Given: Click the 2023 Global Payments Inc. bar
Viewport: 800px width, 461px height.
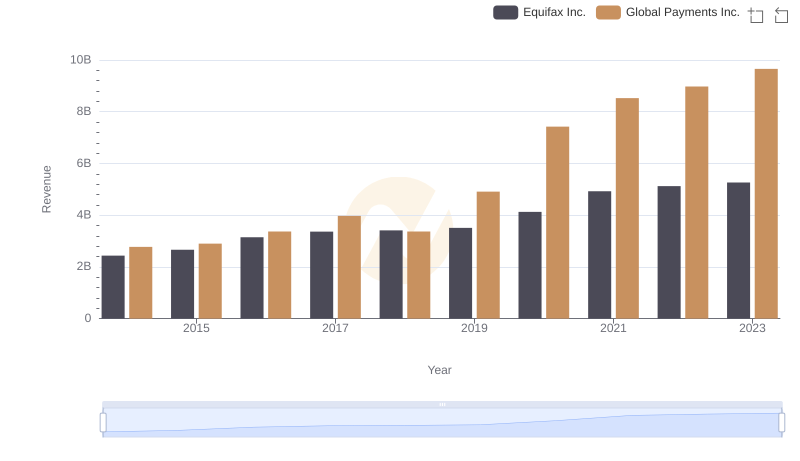Looking at the screenshot, I should coord(766,194).
